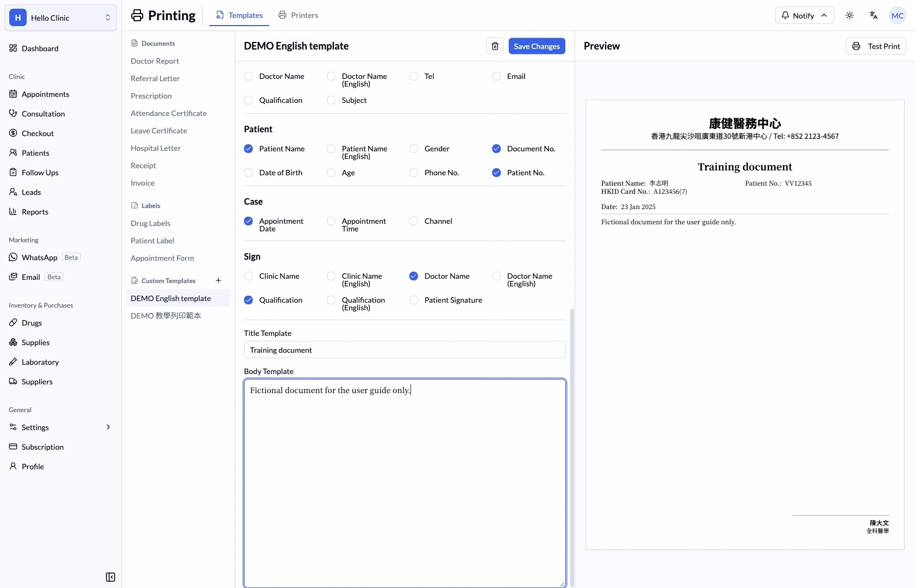Click the Leads search-person icon

coord(13,192)
